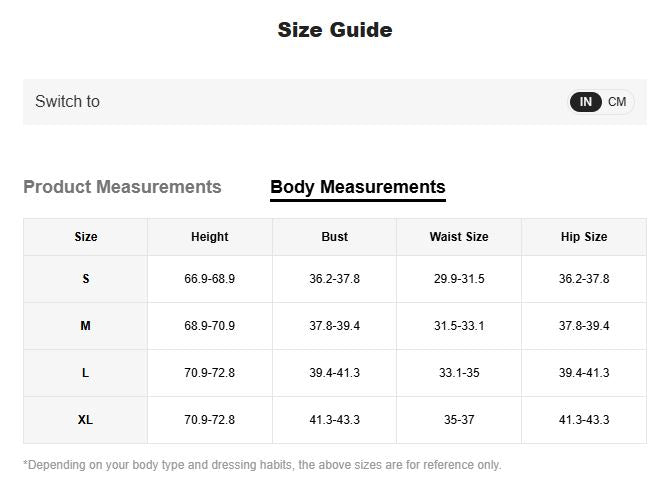663x485 pixels.
Task: Click the XL waist value 35-37
Action: (x=459, y=420)
